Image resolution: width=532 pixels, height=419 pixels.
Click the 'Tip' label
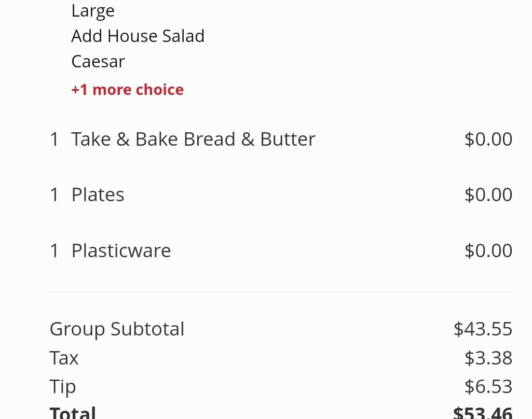pyautogui.click(x=62, y=387)
